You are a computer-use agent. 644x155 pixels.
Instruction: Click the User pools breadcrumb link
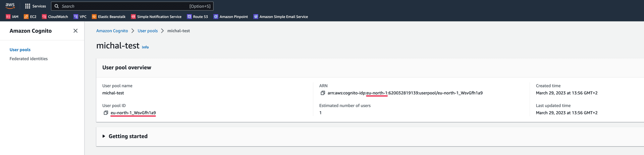[148, 31]
